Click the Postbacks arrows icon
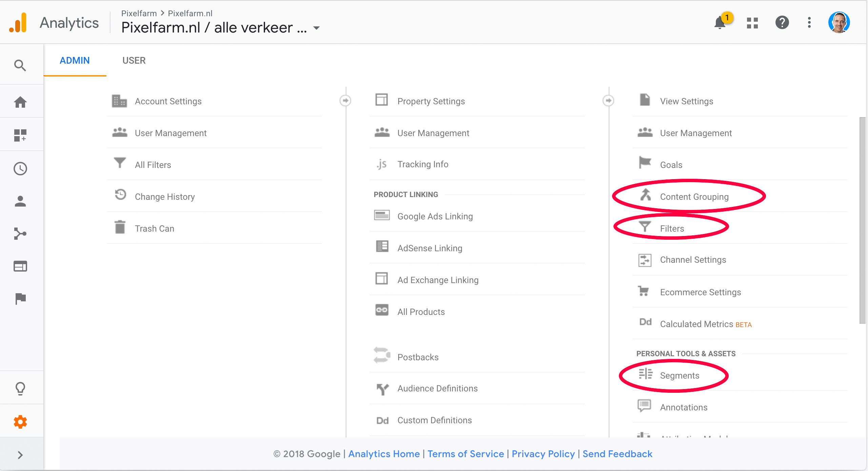Screen dimensions: 868x471 pyautogui.click(x=382, y=355)
